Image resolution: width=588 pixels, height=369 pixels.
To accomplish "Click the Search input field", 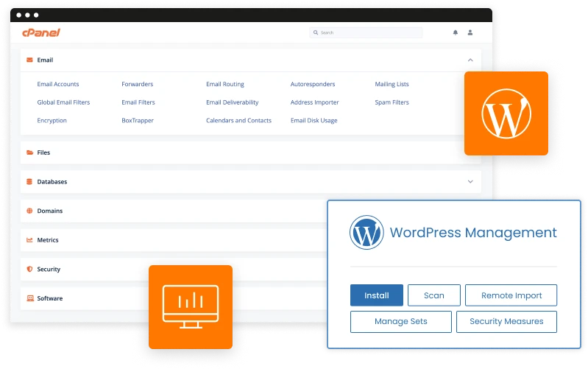I will [366, 32].
